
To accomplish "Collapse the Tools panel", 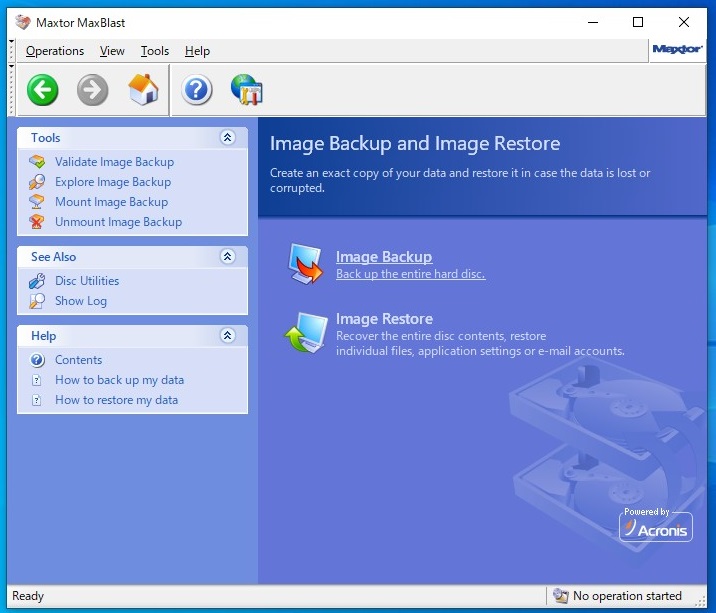I will click(x=227, y=137).
